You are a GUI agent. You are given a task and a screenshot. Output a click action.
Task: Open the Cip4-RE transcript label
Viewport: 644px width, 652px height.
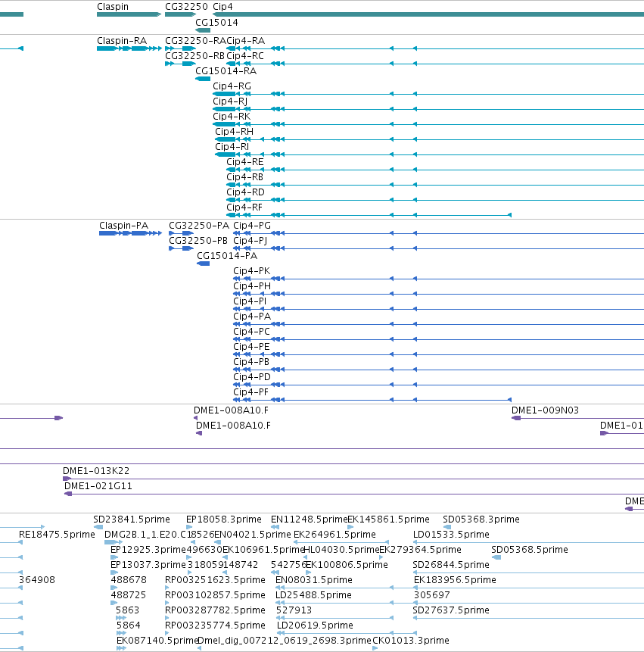pyautogui.click(x=245, y=162)
